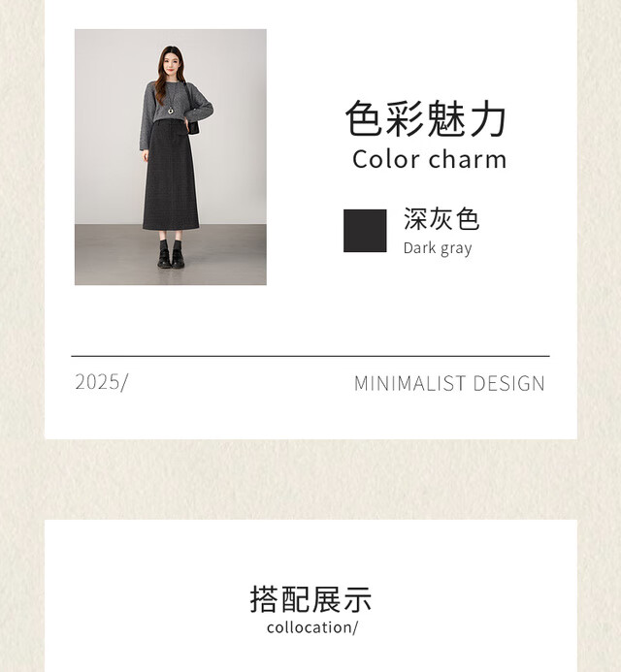Click the 色彩魅力 heading
Viewport: 621px width, 672px height.
[426, 118]
